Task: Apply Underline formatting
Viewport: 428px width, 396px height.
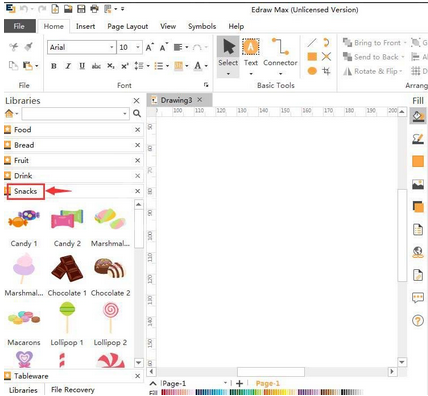Action: coord(82,66)
